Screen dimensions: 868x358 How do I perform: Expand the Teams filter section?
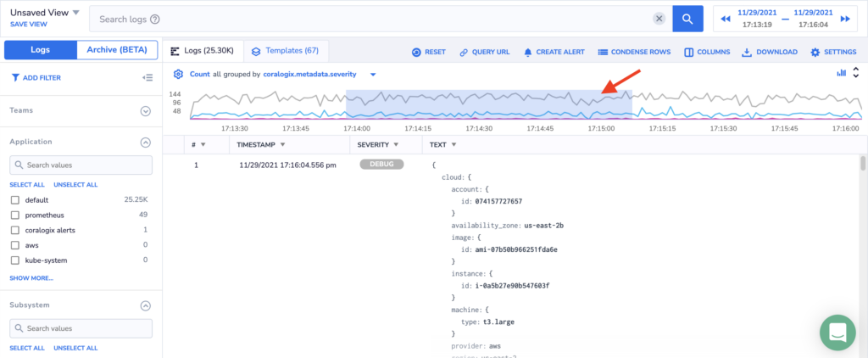click(x=146, y=111)
